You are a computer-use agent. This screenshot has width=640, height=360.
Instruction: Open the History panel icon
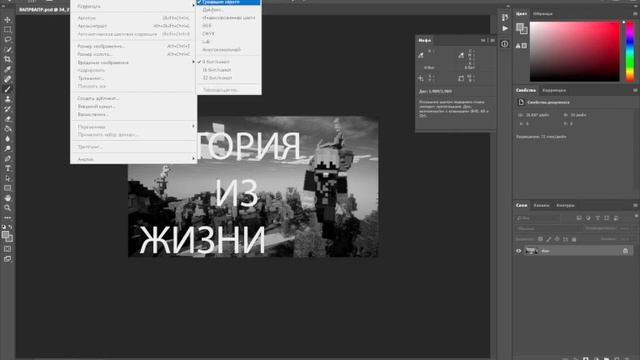[x=505, y=17]
